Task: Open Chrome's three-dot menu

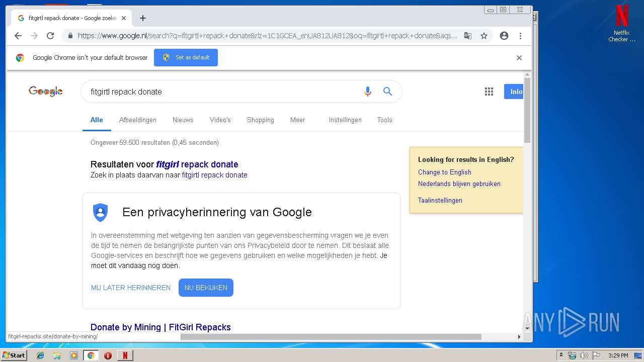Action: coord(520,36)
